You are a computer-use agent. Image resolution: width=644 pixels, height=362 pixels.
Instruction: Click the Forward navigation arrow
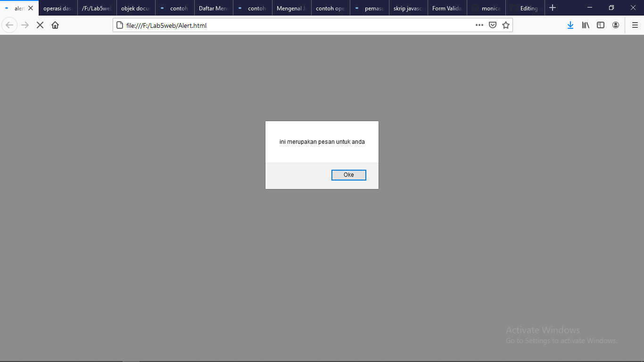pos(25,25)
